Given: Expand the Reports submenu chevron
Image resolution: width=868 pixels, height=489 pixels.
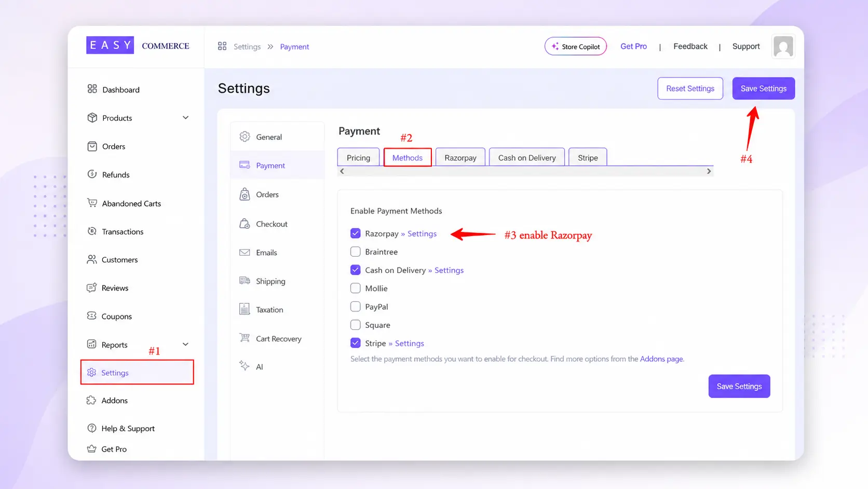Looking at the screenshot, I should point(185,344).
